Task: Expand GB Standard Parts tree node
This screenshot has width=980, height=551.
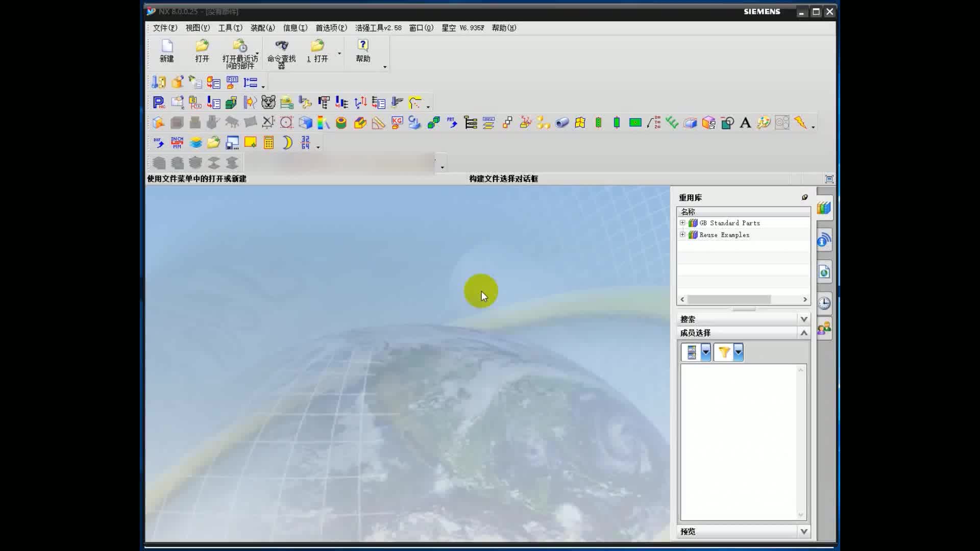Action: [x=682, y=223]
